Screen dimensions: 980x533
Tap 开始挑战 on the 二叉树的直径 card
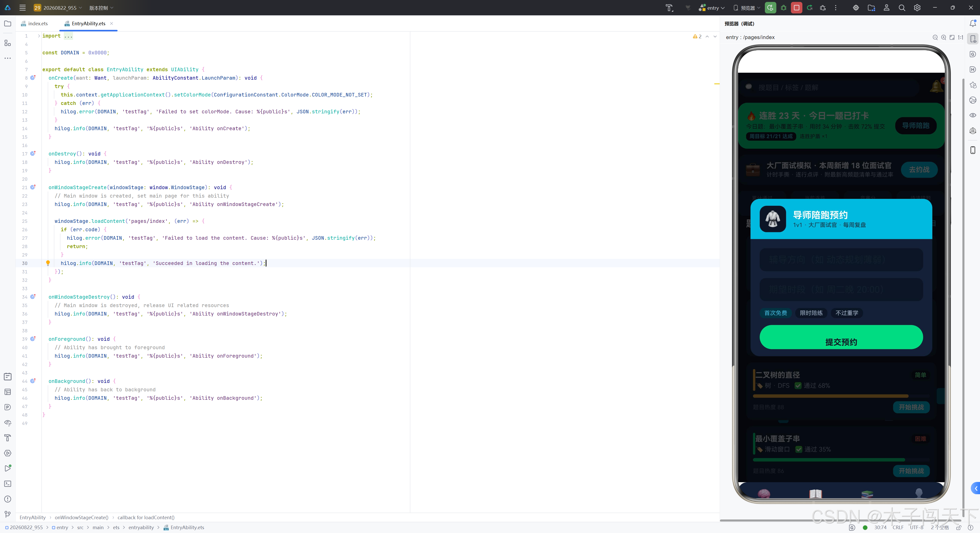(x=911, y=407)
